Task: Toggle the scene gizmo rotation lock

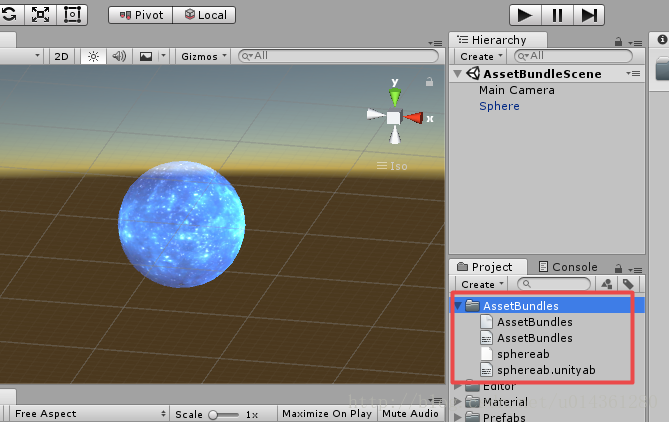Action: click(x=429, y=81)
